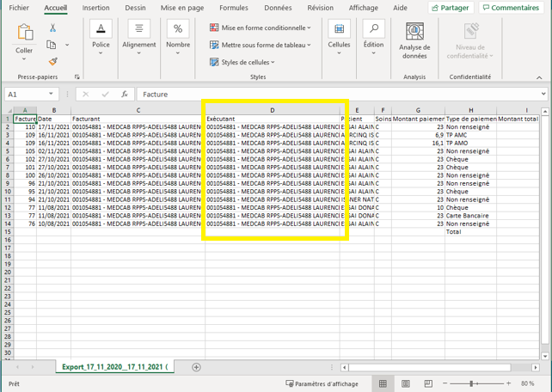Open Analyse de données

[x=414, y=40]
